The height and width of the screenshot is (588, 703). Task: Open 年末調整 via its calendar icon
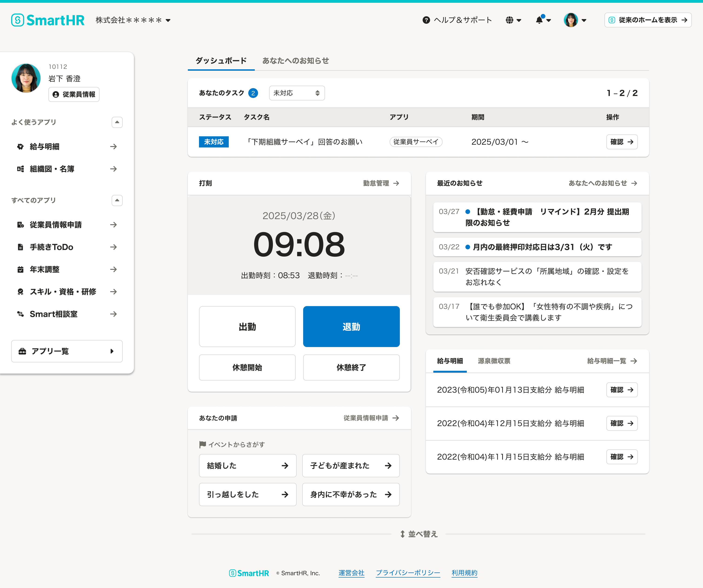pyautogui.click(x=20, y=269)
